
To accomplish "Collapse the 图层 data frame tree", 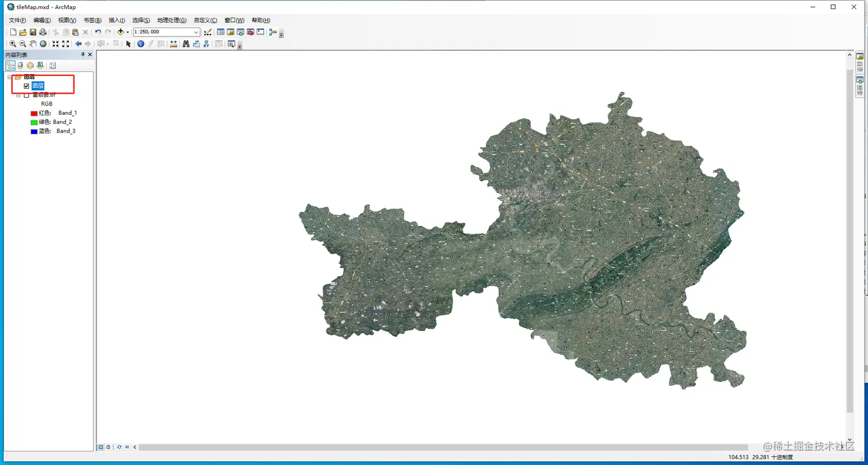I will pos(10,77).
